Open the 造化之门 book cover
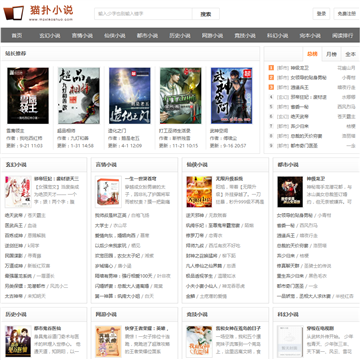360x360 pixels. (x=130, y=96)
